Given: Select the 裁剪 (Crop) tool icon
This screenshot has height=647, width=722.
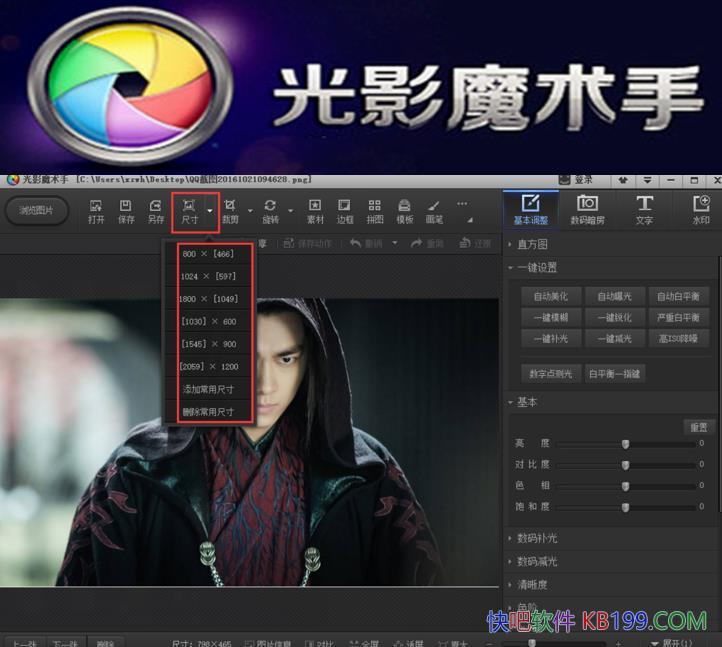Looking at the screenshot, I should [230, 210].
